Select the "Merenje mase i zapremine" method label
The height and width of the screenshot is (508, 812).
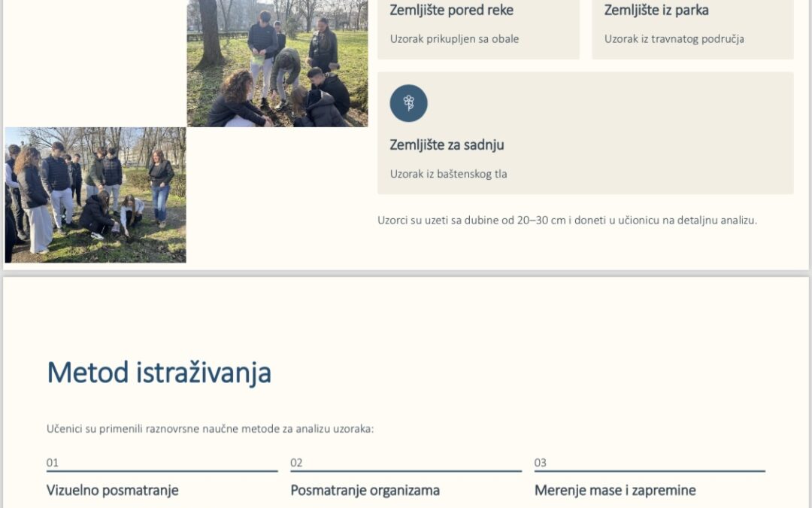click(x=615, y=491)
